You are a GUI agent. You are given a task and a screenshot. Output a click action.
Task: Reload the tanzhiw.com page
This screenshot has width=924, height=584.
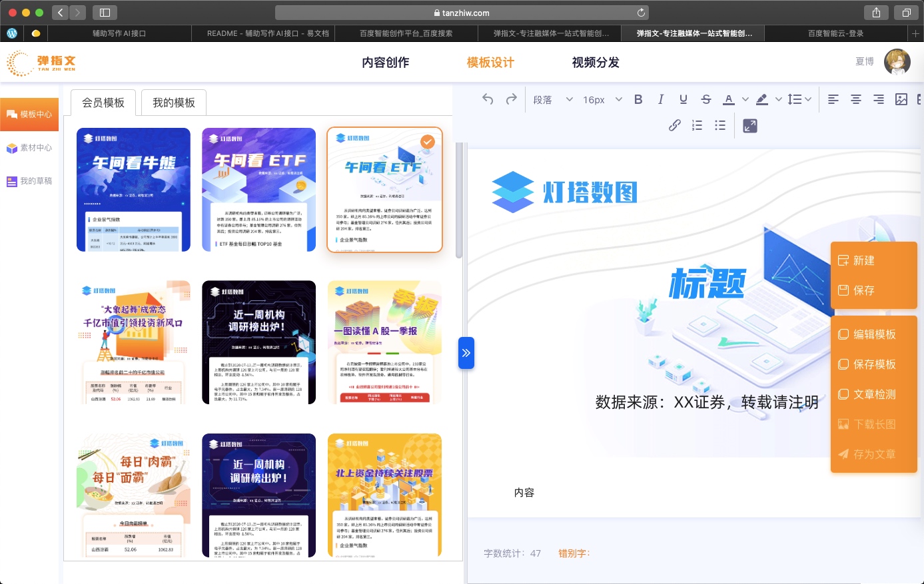(x=641, y=13)
